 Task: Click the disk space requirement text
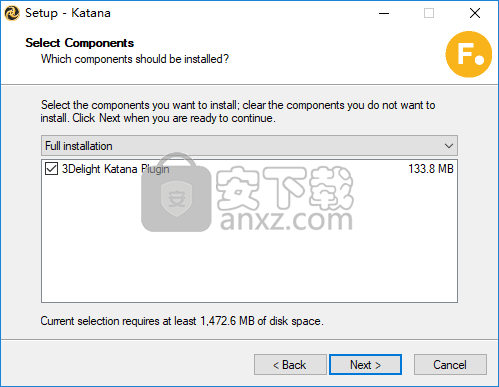(182, 321)
